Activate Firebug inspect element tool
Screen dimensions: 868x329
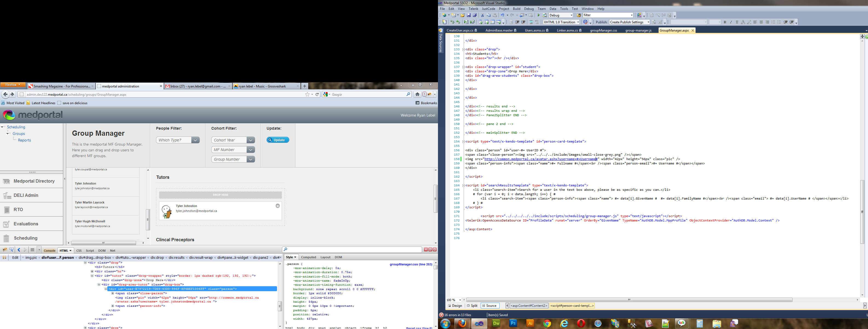[12, 250]
